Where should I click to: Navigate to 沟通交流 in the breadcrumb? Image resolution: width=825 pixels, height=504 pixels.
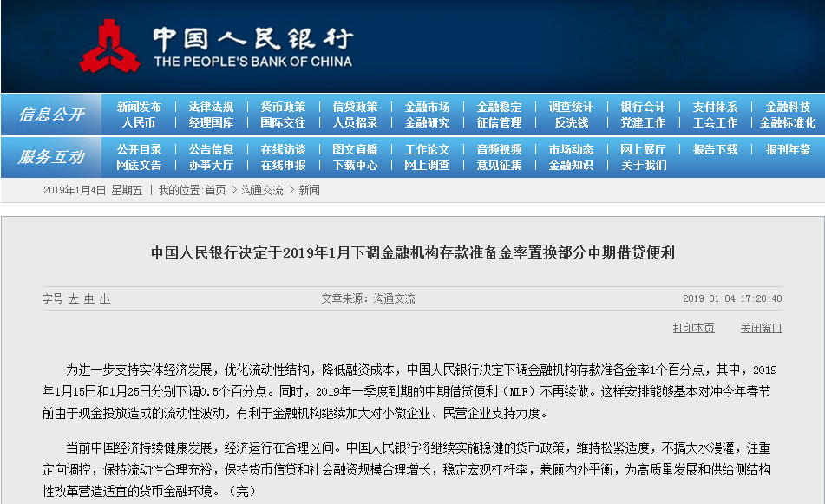262,190
